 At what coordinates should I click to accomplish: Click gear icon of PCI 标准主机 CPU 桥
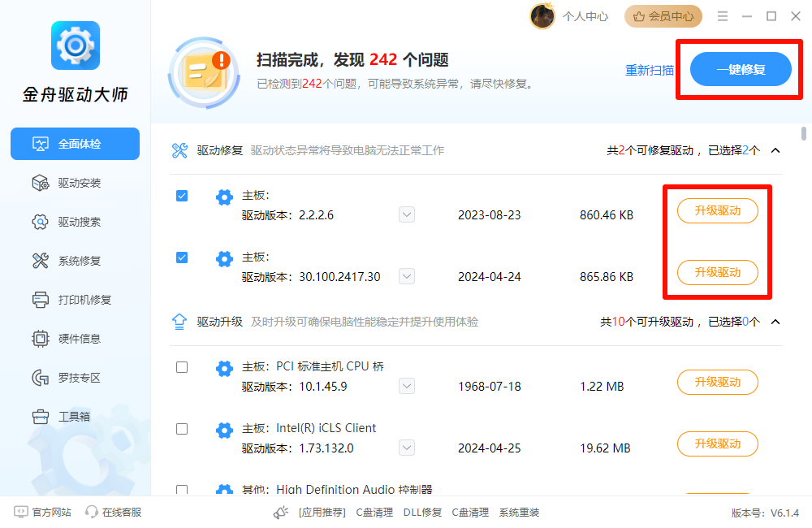pyautogui.click(x=224, y=369)
